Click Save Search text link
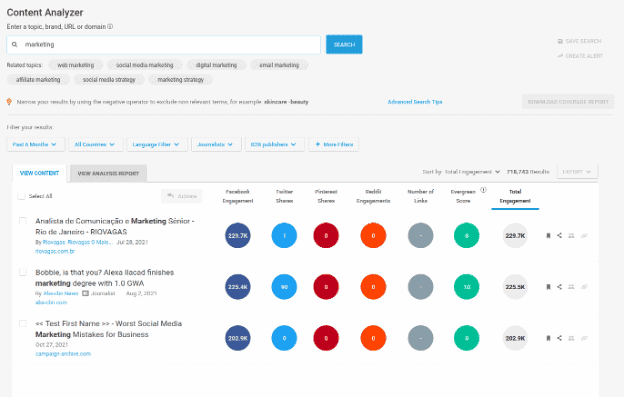 click(583, 41)
